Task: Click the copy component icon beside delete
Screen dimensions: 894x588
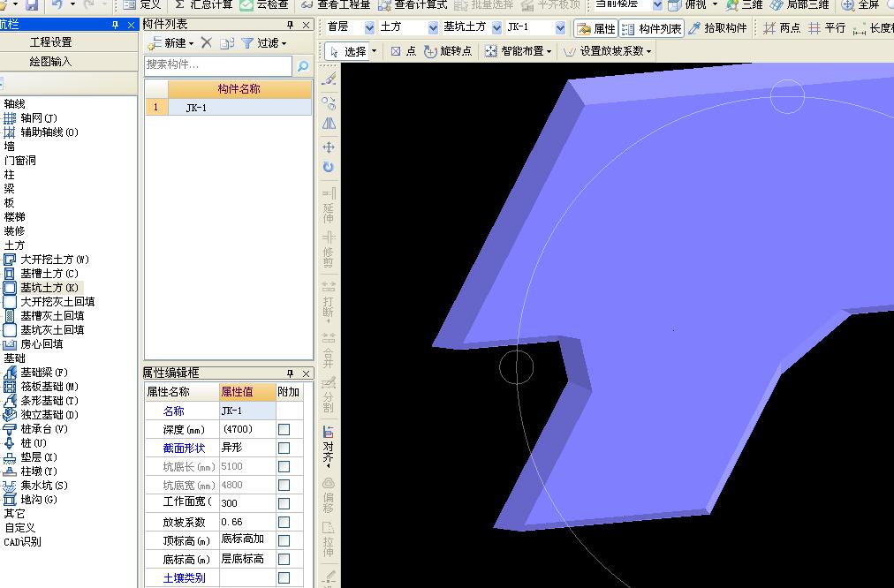Action: pos(227,42)
